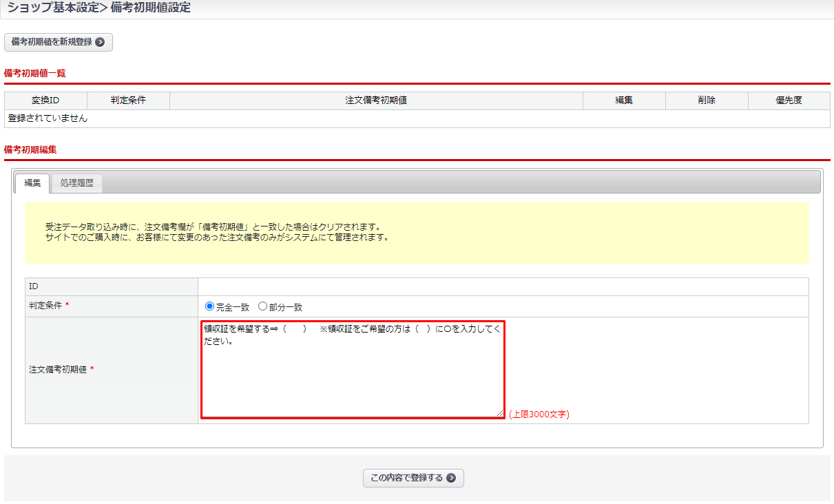Submit with the この内容で登録する button

tap(413, 478)
